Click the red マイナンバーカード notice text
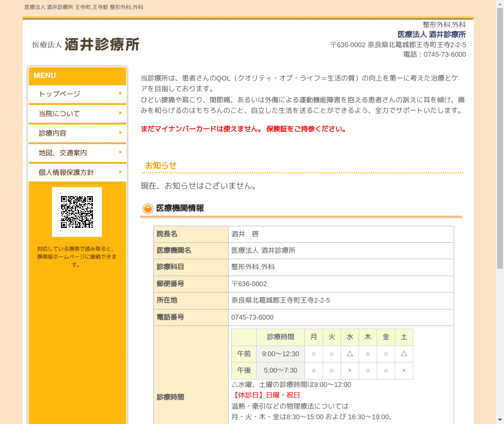The width and height of the screenshot is (504, 424). click(x=244, y=129)
